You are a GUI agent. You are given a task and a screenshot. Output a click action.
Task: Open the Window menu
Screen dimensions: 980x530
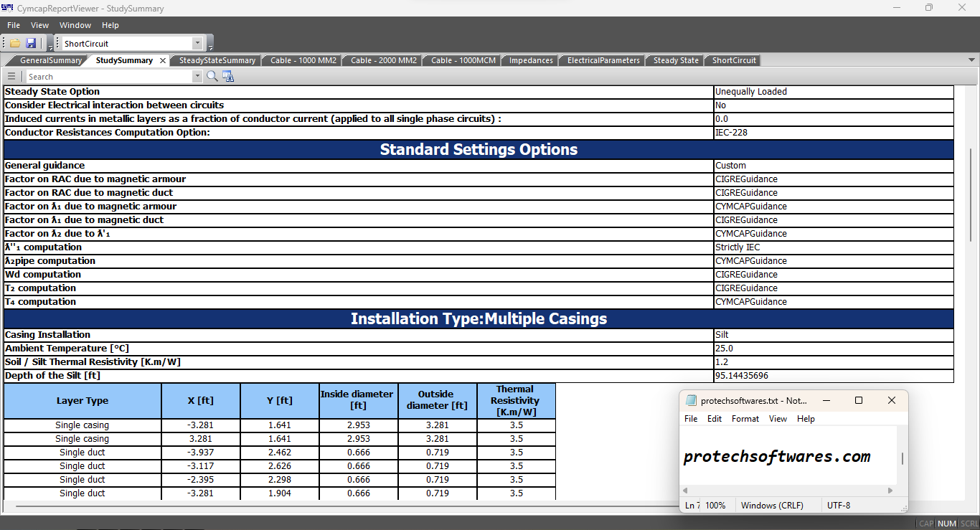(75, 25)
